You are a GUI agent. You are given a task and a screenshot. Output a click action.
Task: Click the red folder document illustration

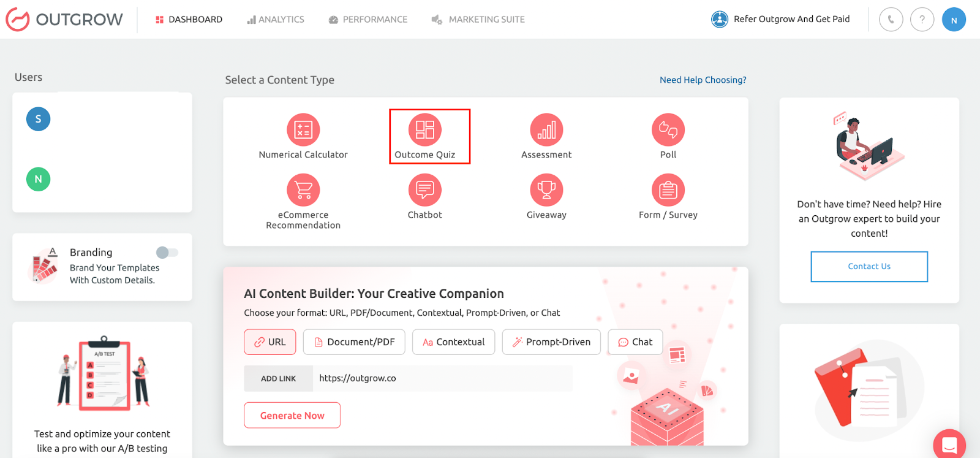pyautogui.click(x=869, y=389)
